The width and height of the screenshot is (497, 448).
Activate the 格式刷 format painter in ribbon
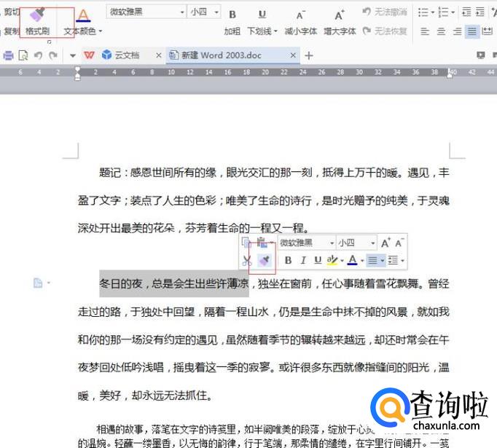(x=37, y=22)
